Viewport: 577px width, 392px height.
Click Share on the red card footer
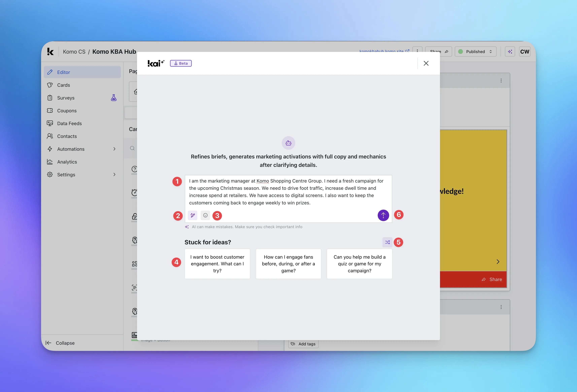(492, 280)
